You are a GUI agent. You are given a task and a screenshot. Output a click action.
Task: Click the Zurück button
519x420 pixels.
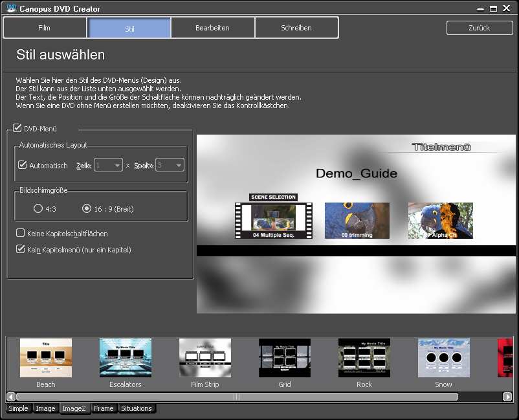479,28
